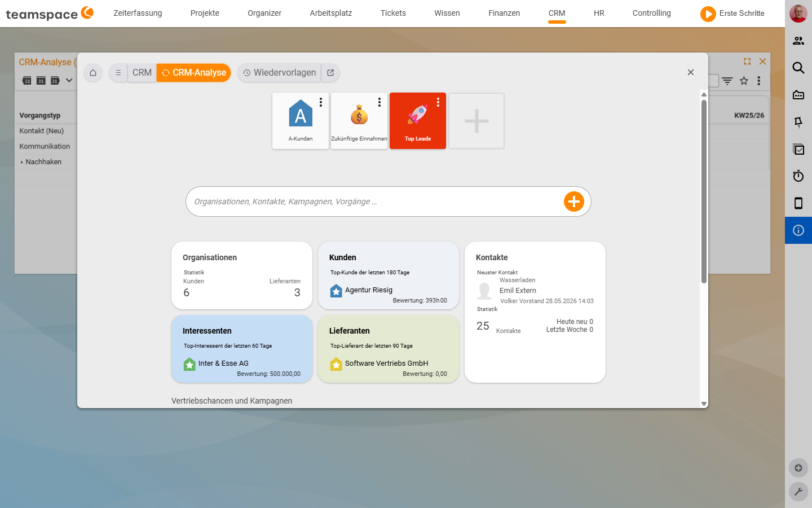The image size is (812, 508).
Task: Open Organizer in the top menu
Action: 264,13
